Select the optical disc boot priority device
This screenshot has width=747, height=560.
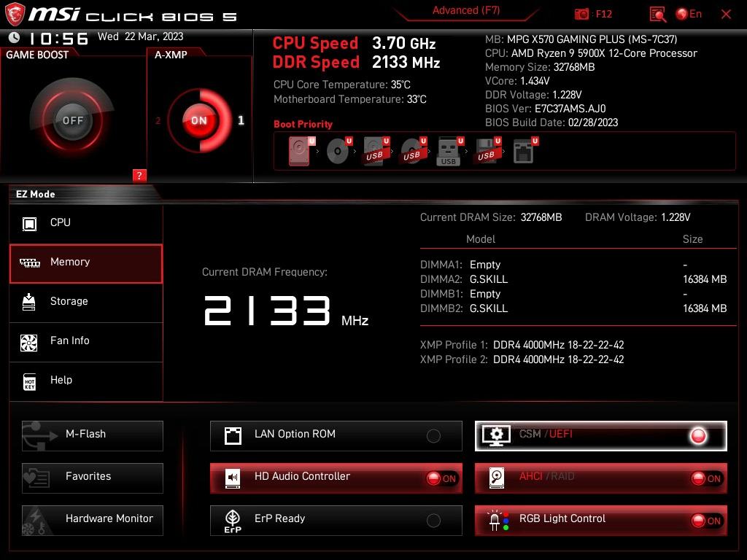[x=339, y=152]
